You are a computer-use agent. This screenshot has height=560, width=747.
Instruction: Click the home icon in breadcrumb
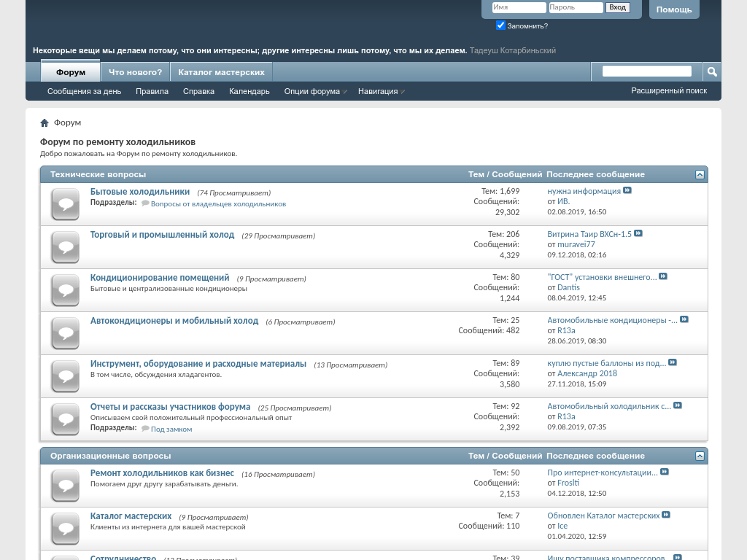(x=44, y=122)
